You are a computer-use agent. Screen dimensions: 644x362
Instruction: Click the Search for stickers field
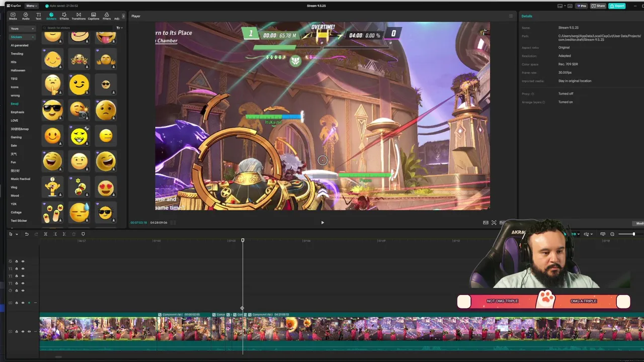coord(78,28)
